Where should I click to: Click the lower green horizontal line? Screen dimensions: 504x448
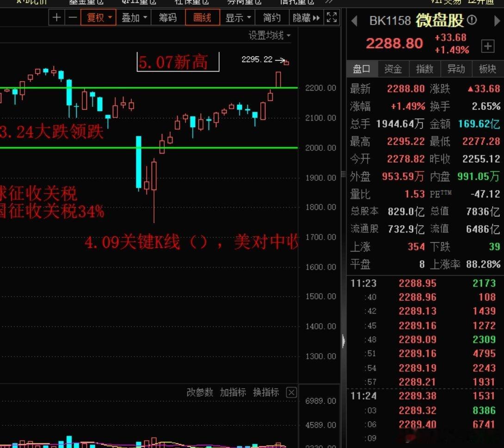(149, 148)
